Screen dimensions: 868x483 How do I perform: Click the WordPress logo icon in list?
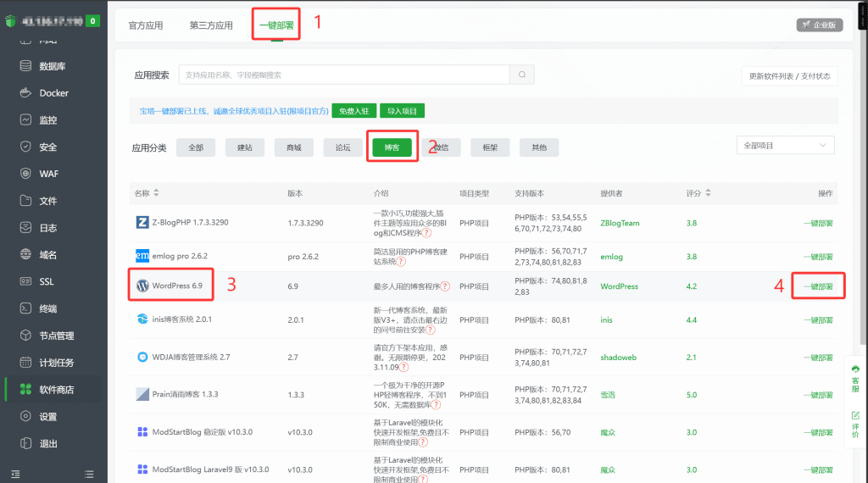[142, 286]
